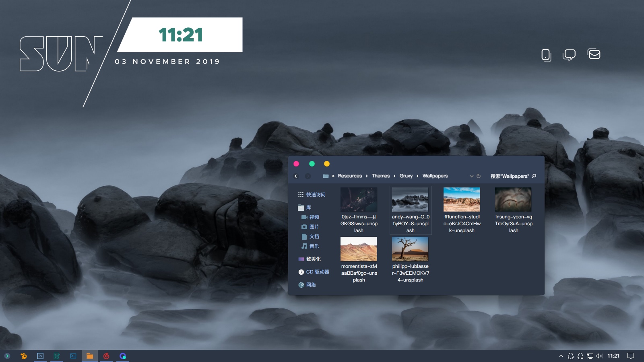Select the philipp-lublasser wallpaper thumbnail
The image size is (644, 362).
click(410, 249)
